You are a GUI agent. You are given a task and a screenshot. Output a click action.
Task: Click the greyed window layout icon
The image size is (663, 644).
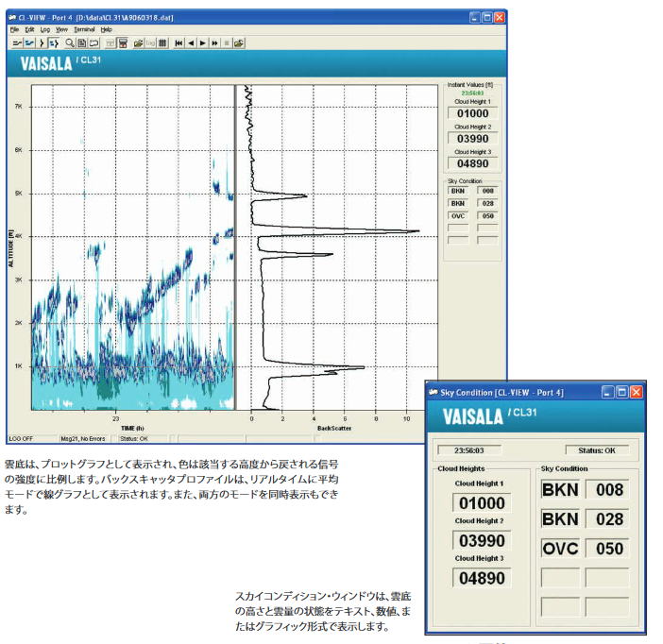pyautogui.click(x=110, y=43)
